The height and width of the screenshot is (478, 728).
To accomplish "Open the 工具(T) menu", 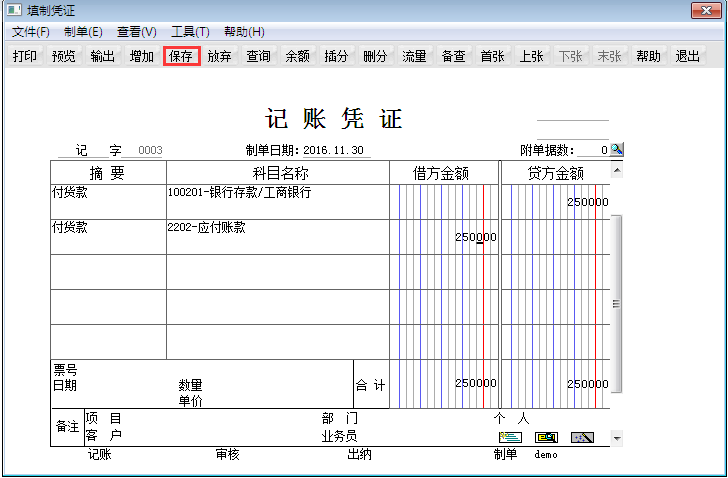I will pos(190,32).
